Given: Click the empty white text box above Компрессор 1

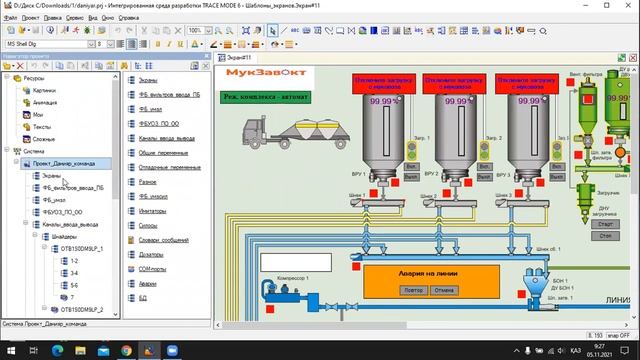Looking at the screenshot, I should (x=296, y=262).
